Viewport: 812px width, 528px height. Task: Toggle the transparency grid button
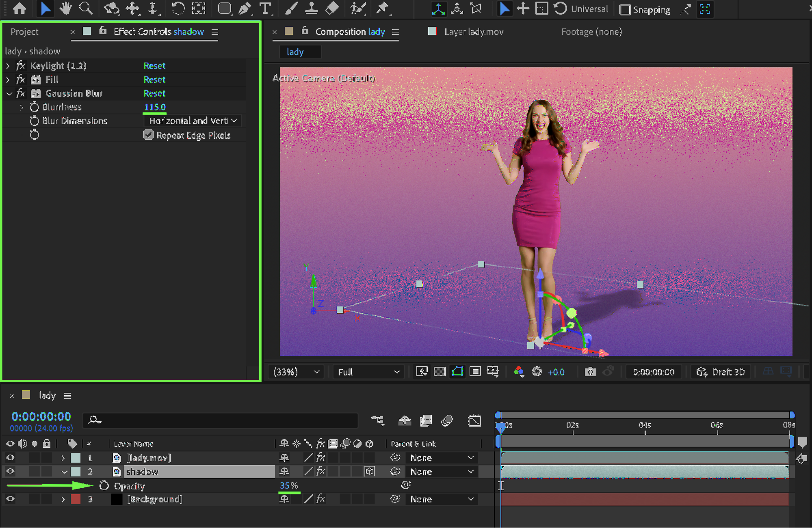point(440,372)
